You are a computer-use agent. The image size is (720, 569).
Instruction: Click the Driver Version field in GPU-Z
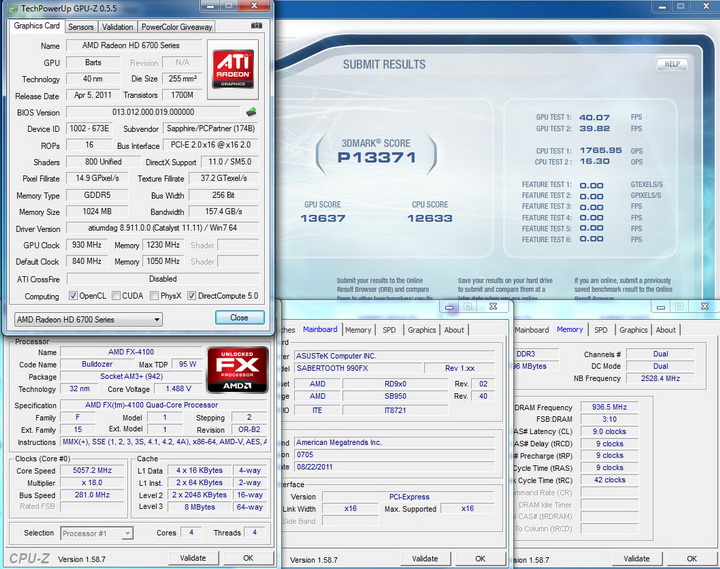click(163, 228)
